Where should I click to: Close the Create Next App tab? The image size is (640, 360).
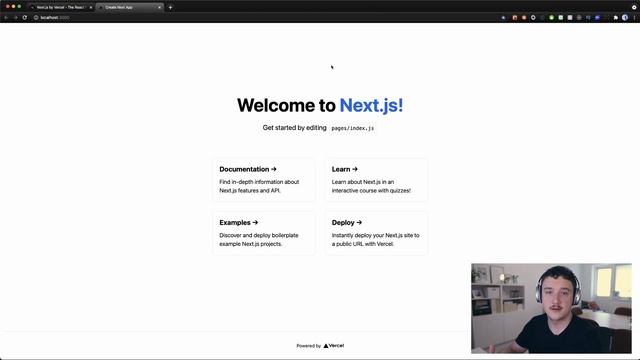[x=159, y=7]
